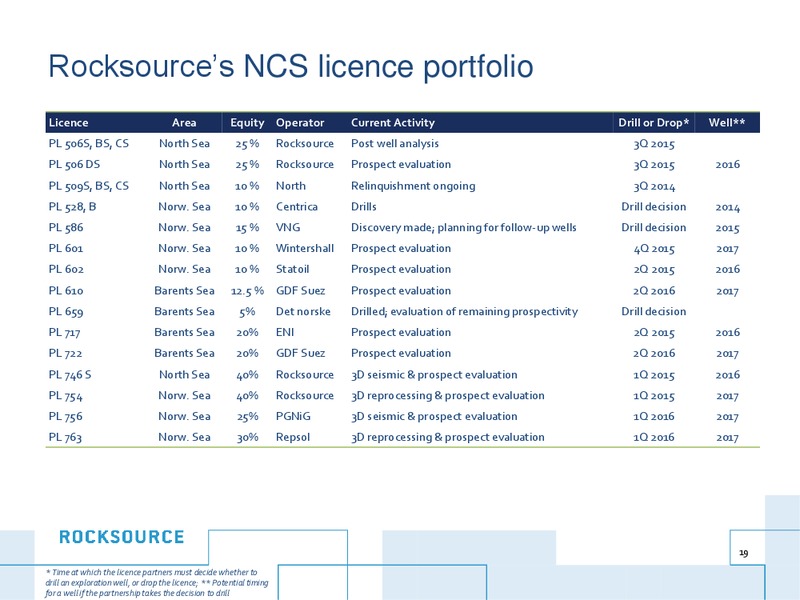Click the "Licence" column header
Image resolution: width=800 pixels, height=600 pixels.
(68, 122)
